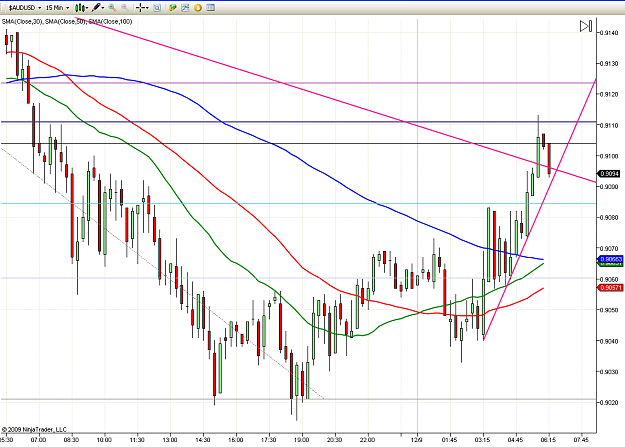Click the 19:00 time axis label
This screenshot has width=625, height=447.
301,440
